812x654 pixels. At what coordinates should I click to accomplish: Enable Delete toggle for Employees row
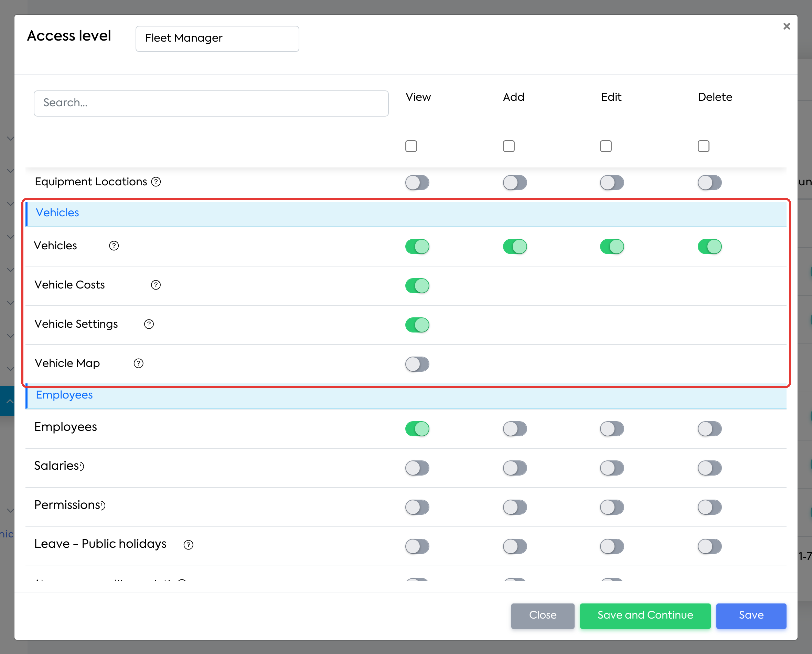(709, 429)
